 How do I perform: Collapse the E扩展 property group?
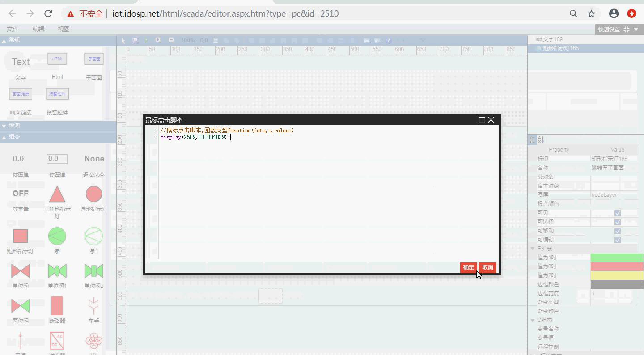[x=533, y=249]
